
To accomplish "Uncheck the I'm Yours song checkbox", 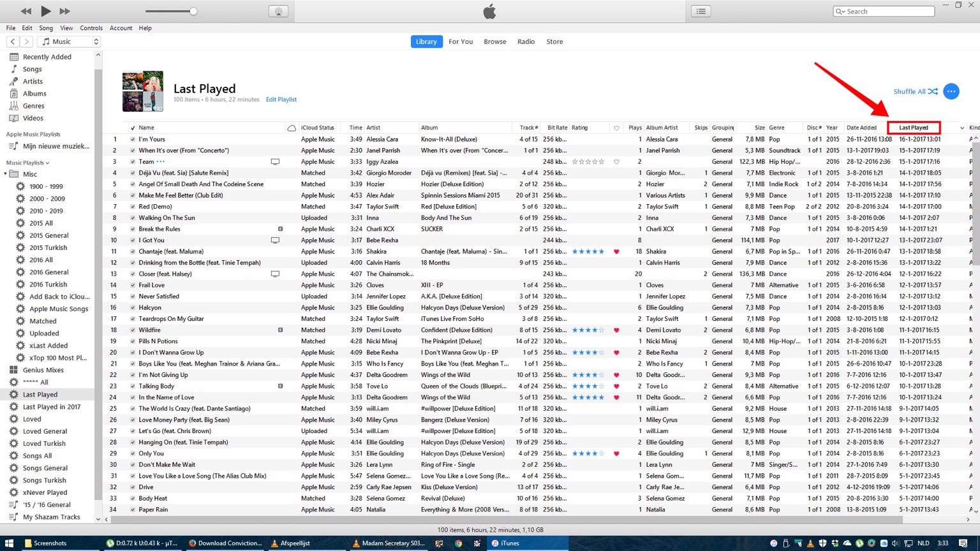I will point(133,140).
